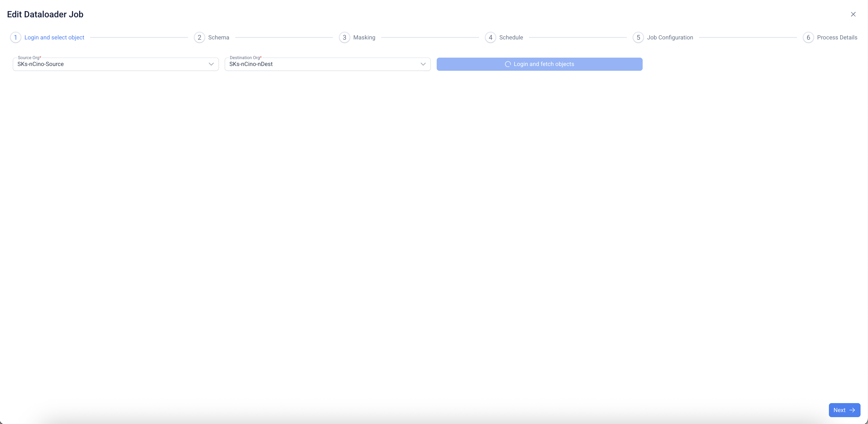Click step 5 Job Configuration number icon

[638, 37]
